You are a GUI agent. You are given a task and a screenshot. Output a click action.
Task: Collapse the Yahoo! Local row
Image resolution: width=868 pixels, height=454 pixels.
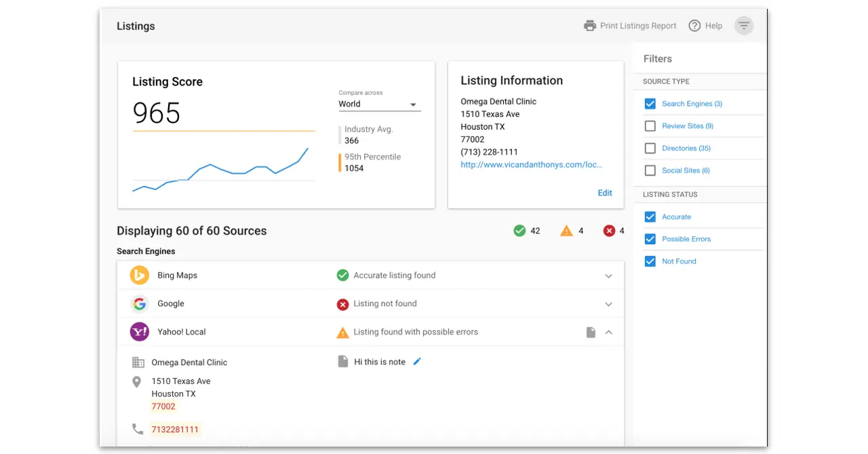tap(608, 333)
